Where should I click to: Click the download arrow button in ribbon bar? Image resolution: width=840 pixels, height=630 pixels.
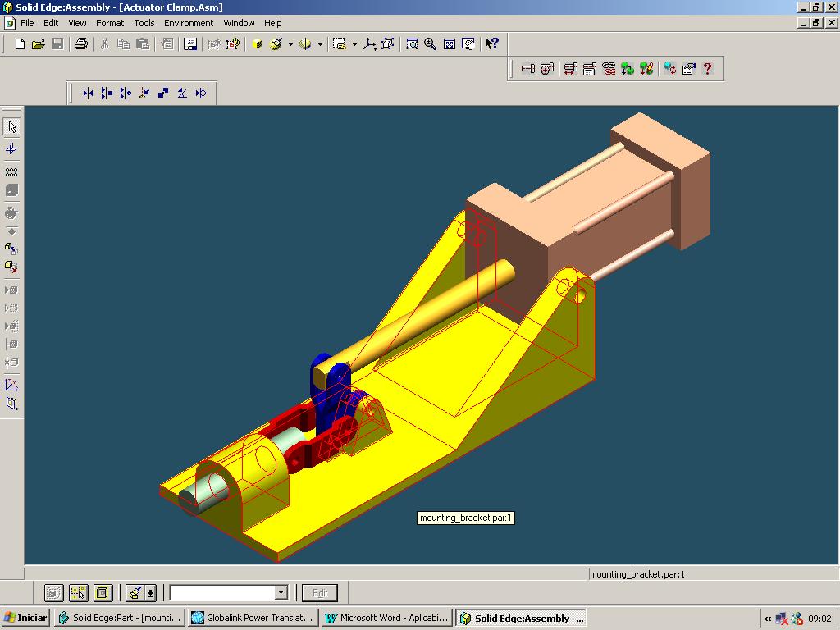click(x=151, y=592)
